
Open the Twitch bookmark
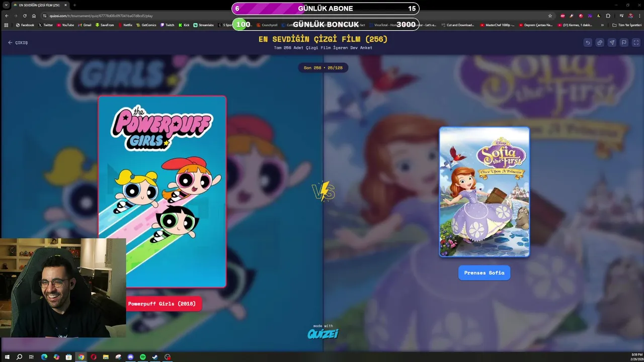pos(168,25)
